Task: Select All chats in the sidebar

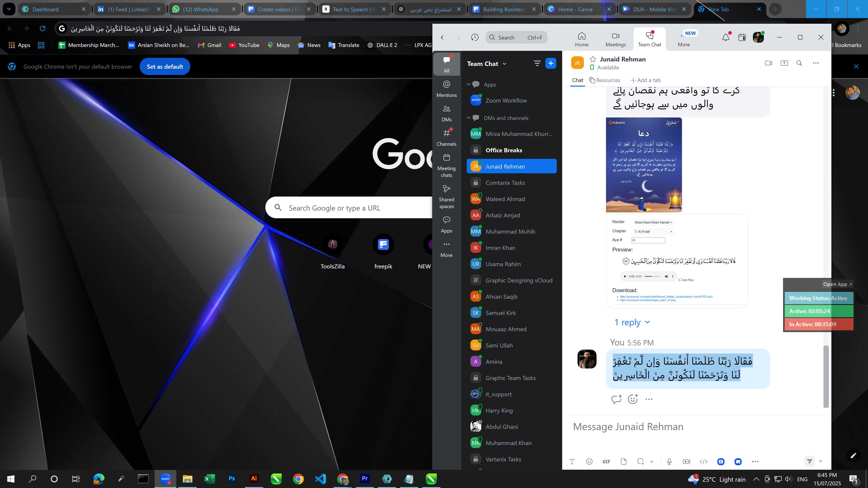Action: 446,64
